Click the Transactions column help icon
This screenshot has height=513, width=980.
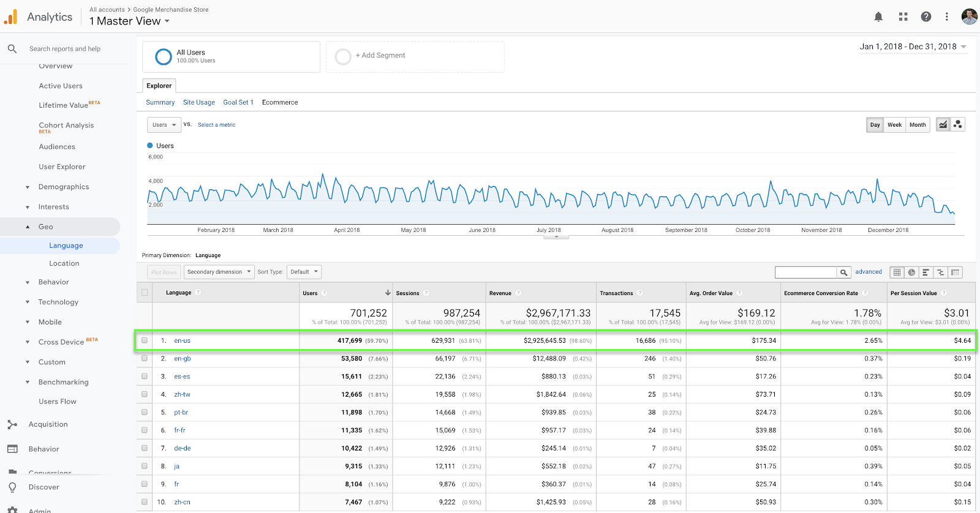[x=640, y=293]
